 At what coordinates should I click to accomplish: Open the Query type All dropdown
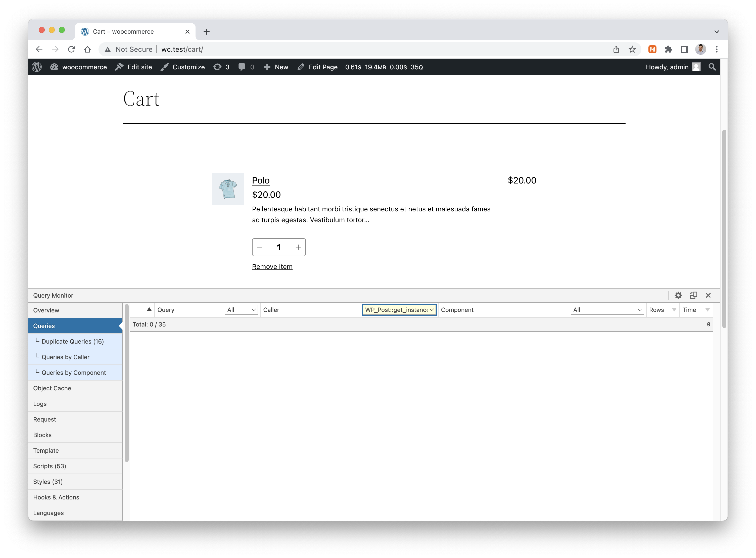(x=241, y=309)
